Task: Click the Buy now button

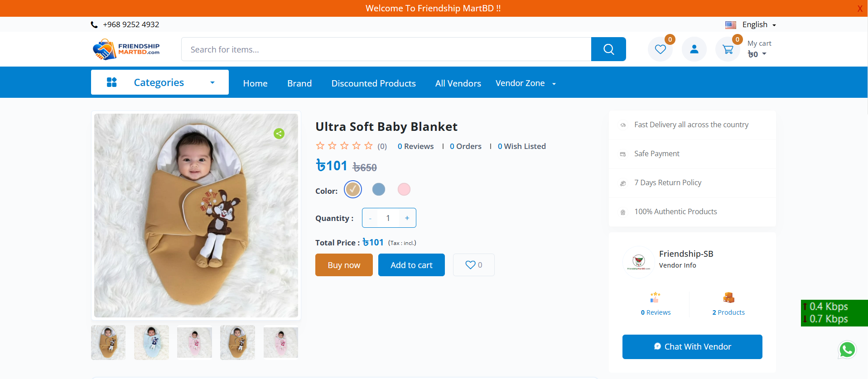Action: click(344, 265)
